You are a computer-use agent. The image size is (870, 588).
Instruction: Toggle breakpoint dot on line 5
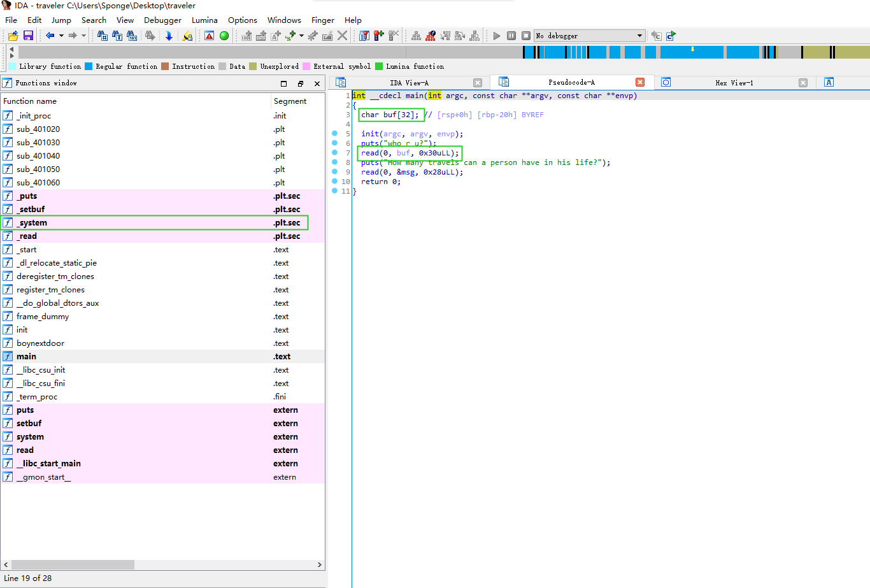(x=335, y=134)
